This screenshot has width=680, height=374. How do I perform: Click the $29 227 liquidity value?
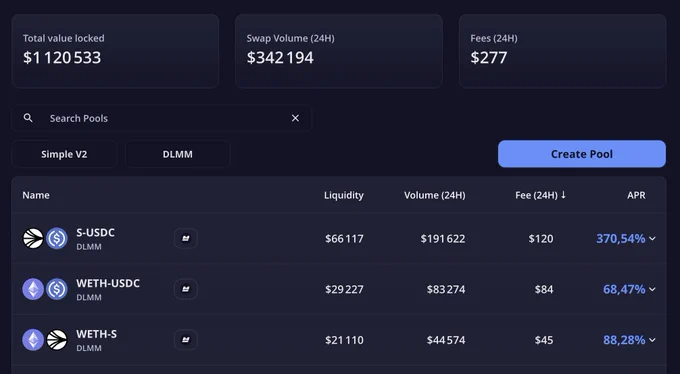tap(344, 289)
